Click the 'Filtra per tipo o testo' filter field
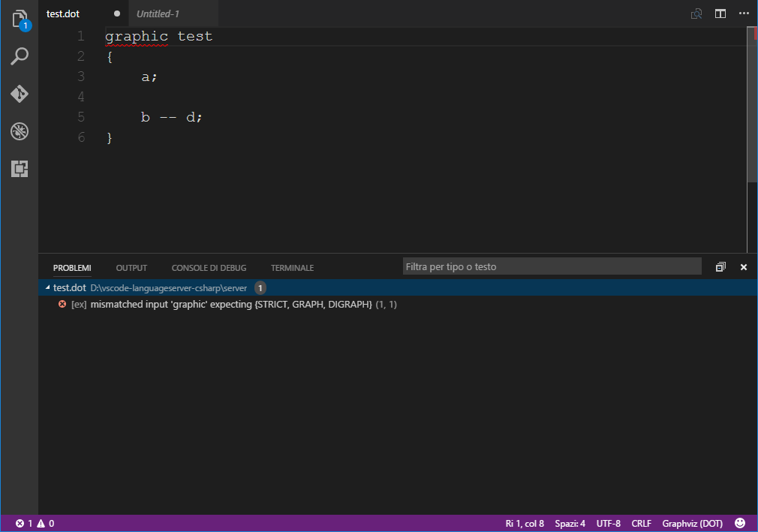The image size is (758, 532). click(x=552, y=266)
